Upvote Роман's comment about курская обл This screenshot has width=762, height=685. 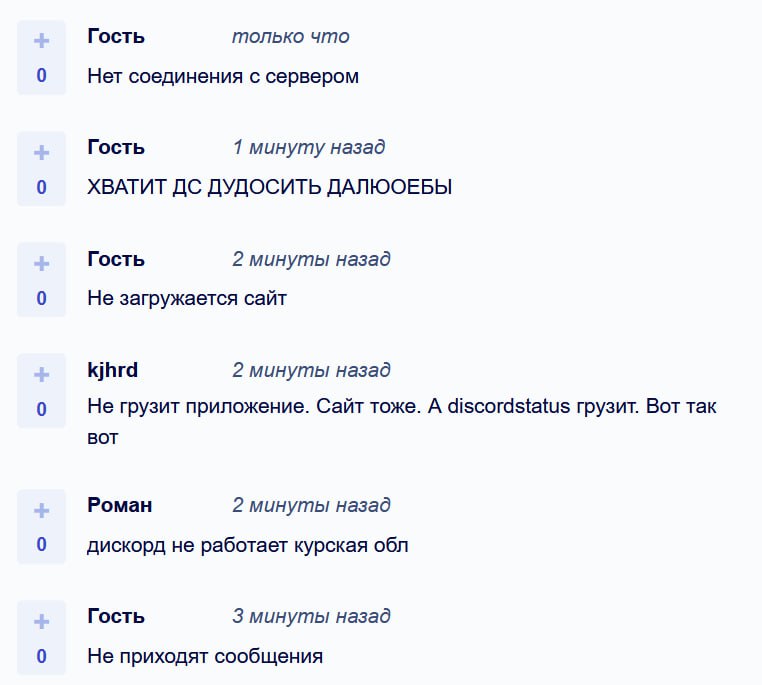pos(41,510)
